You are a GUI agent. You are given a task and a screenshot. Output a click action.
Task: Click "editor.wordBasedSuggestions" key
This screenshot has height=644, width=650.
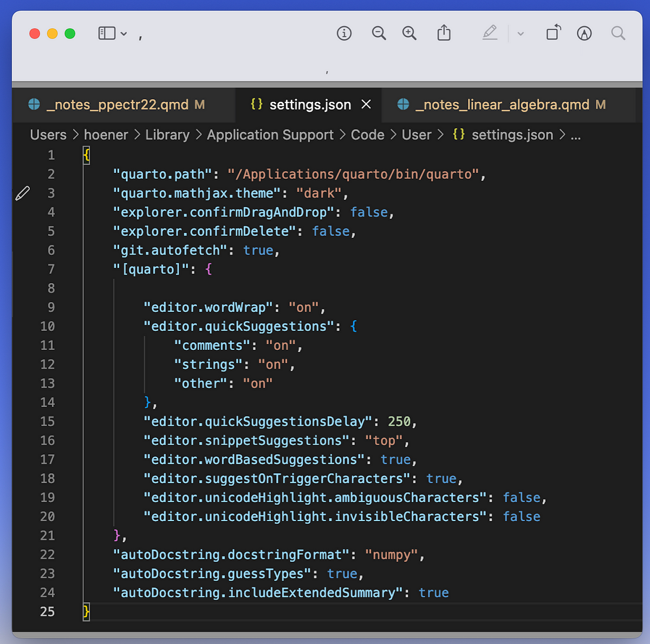click(254, 459)
